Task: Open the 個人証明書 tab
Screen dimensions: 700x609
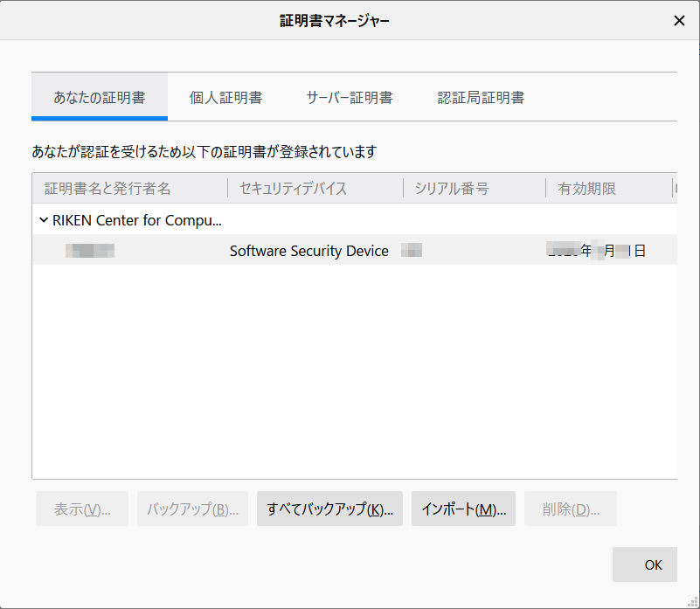Action: click(225, 98)
